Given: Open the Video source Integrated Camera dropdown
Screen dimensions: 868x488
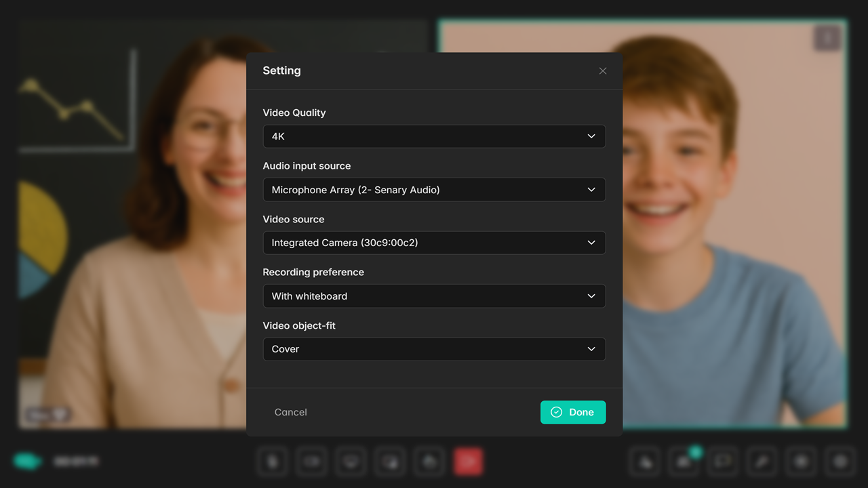Looking at the screenshot, I should (434, 243).
